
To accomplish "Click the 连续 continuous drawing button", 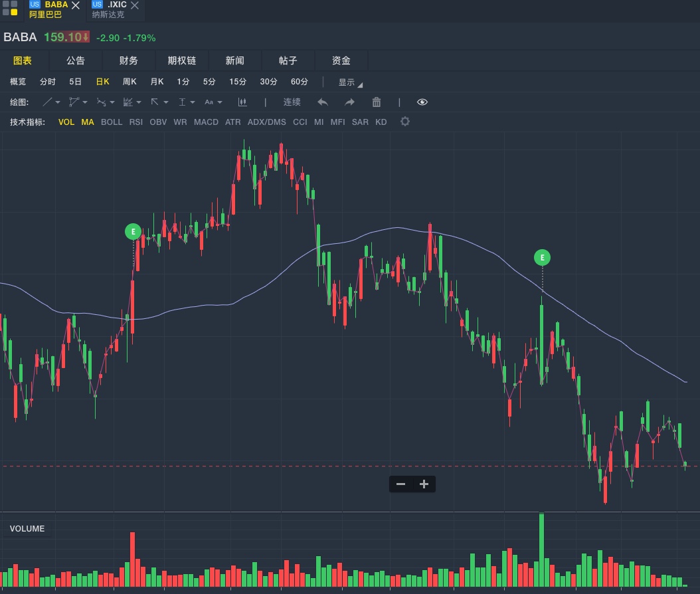I will [x=292, y=102].
